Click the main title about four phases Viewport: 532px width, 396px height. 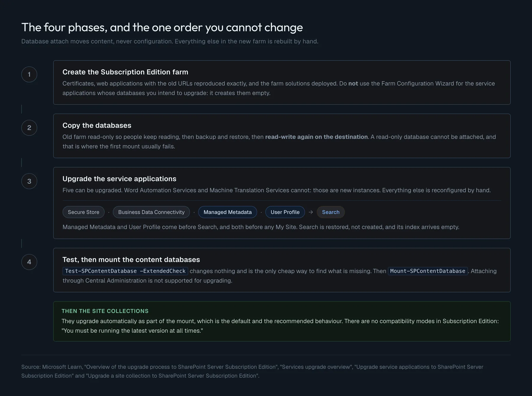[162, 27]
